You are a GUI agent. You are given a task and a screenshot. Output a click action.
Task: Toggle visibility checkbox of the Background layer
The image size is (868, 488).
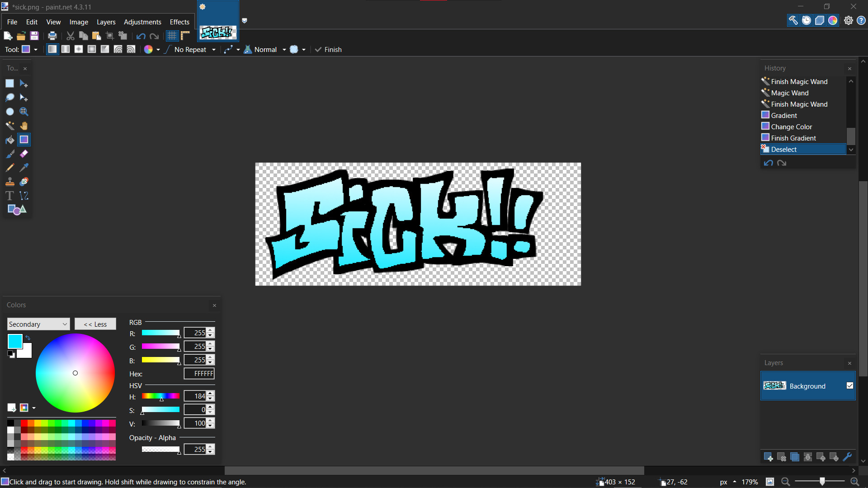pyautogui.click(x=850, y=386)
